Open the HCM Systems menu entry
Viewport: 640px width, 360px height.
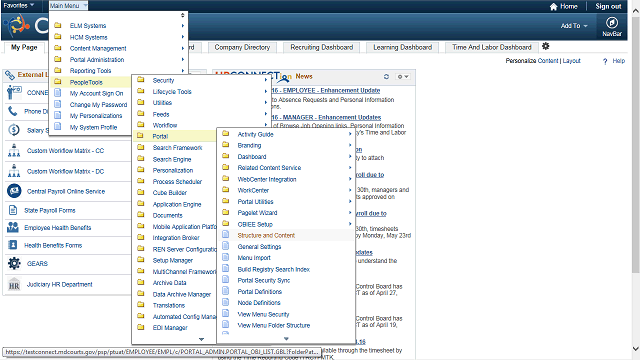click(88, 38)
